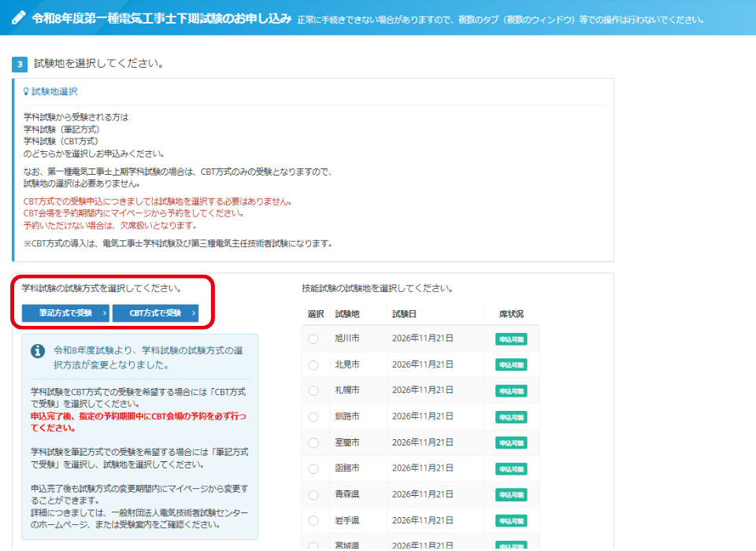Screen dimensions: 756x551
Task: Select the 札幌市 radio button
Action: click(x=313, y=390)
